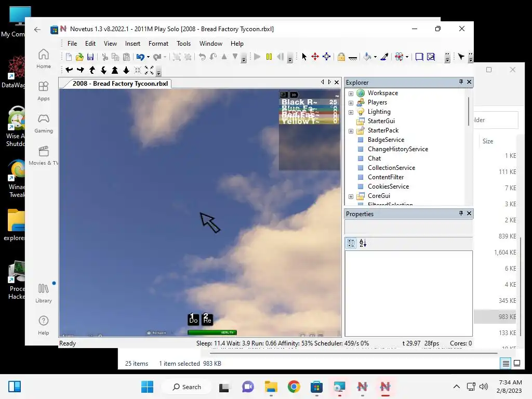Viewport: 532px width, 399px height.
Task: Open the Tools menu
Action: pyautogui.click(x=183, y=44)
